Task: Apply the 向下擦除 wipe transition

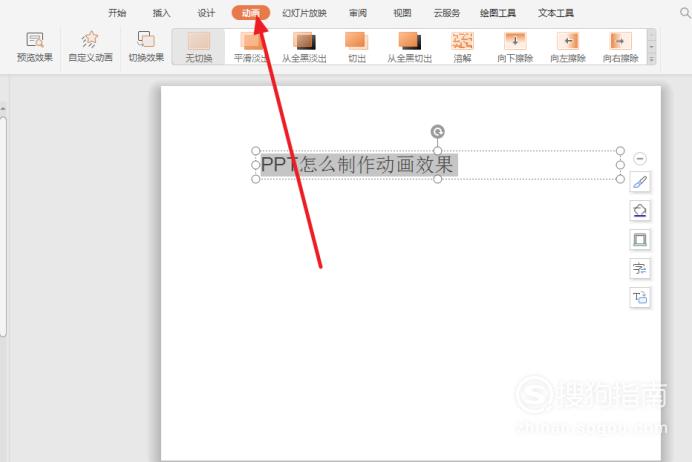Action: [x=515, y=47]
